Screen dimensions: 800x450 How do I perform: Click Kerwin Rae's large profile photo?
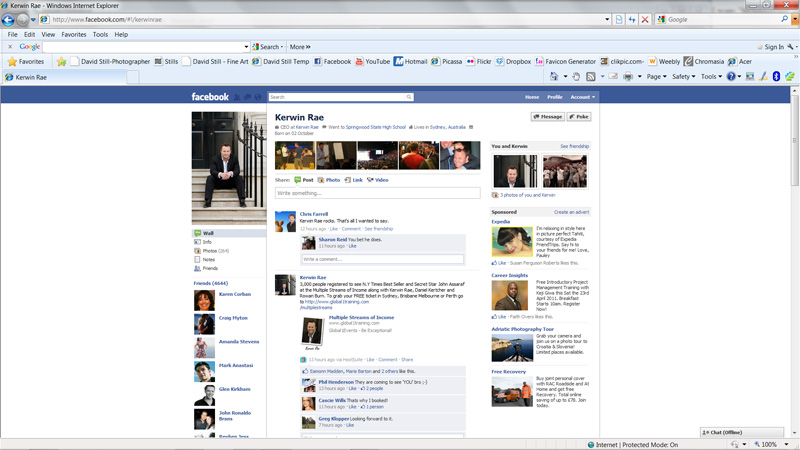point(229,168)
